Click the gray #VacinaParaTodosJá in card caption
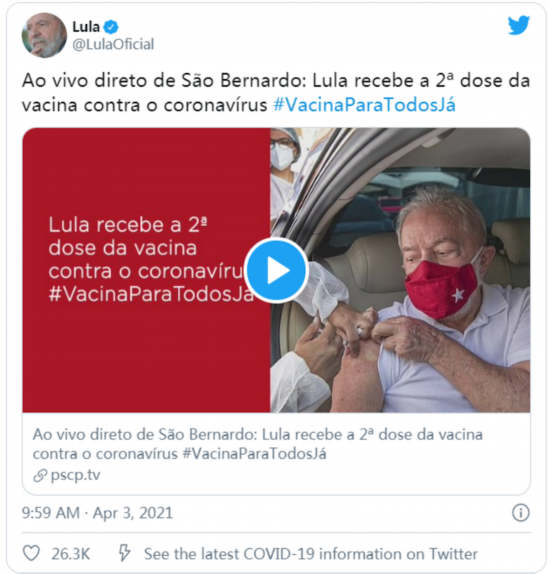The image size is (550, 574). point(254,454)
